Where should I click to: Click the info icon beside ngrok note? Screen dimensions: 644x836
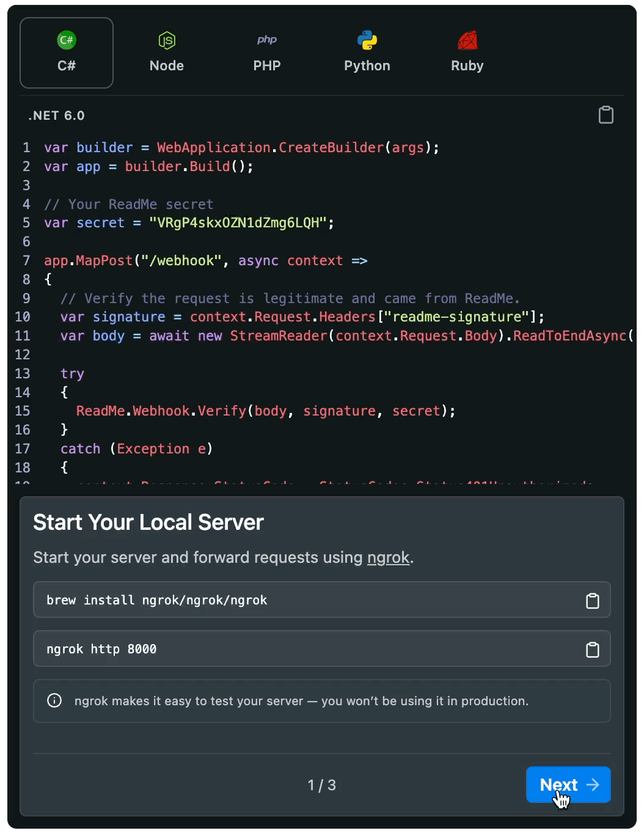54,700
